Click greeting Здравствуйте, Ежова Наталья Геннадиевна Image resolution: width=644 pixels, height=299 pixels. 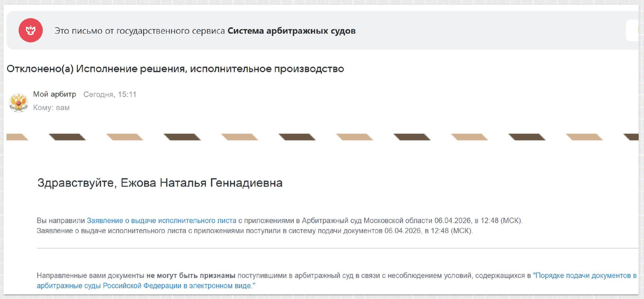pyautogui.click(x=160, y=183)
